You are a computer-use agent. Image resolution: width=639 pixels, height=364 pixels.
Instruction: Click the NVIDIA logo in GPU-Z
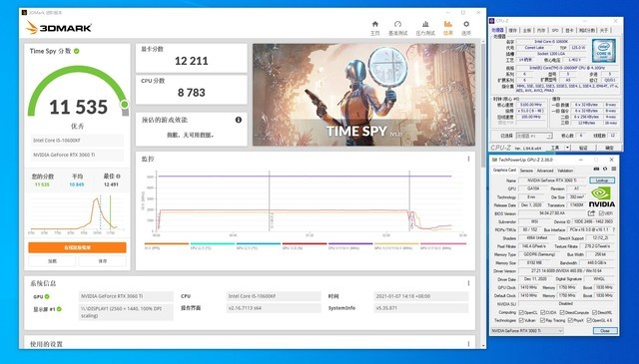pyautogui.click(x=602, y=197)
